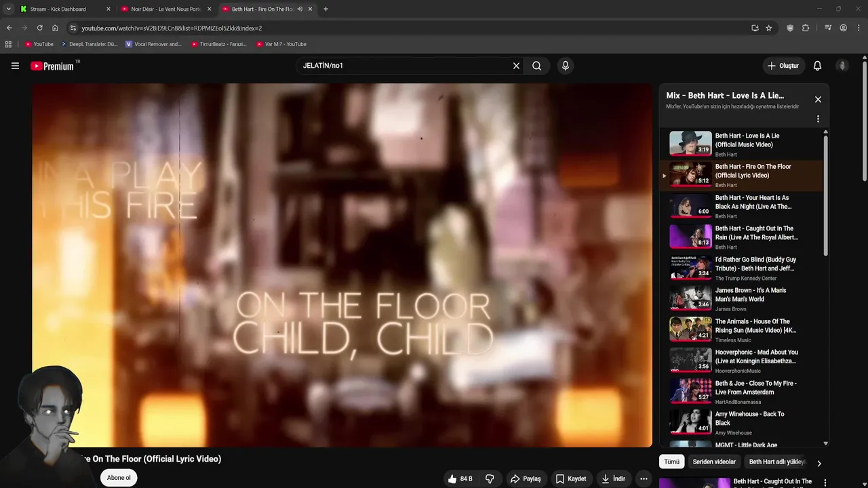Open YouTube bookmark in bookmarks bar

[x=39, y=44]
